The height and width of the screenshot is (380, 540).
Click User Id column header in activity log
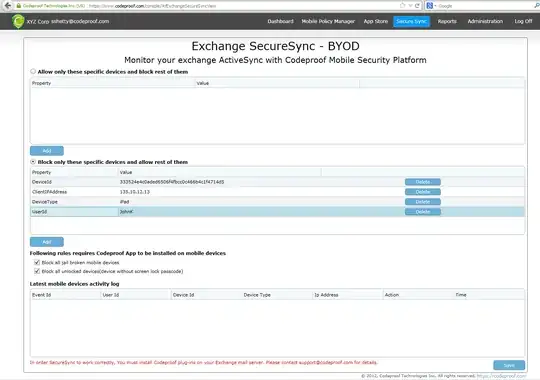136,295
